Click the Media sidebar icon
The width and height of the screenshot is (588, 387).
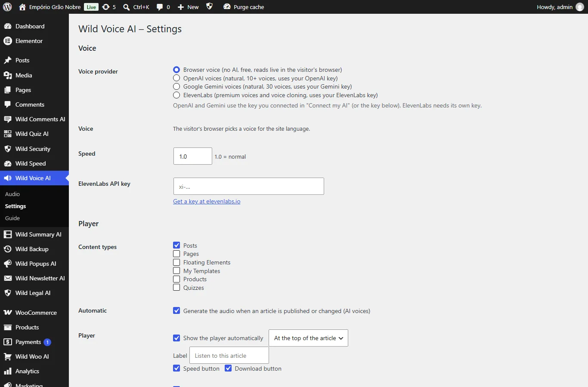pyautogui.click(x=8, y=75)
